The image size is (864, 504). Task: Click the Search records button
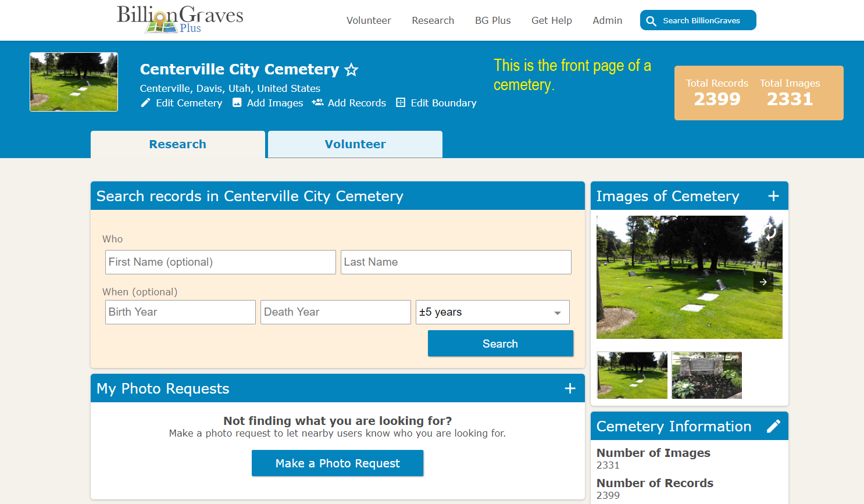coord(501,344)
